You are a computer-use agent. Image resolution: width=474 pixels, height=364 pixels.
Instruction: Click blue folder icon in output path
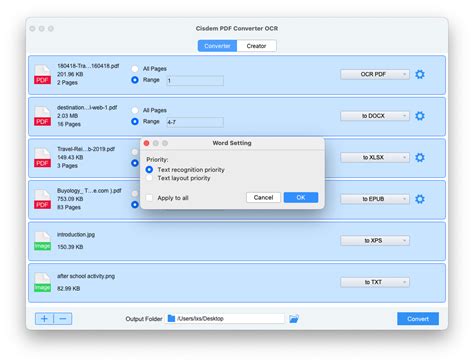[x=171, y=318]
